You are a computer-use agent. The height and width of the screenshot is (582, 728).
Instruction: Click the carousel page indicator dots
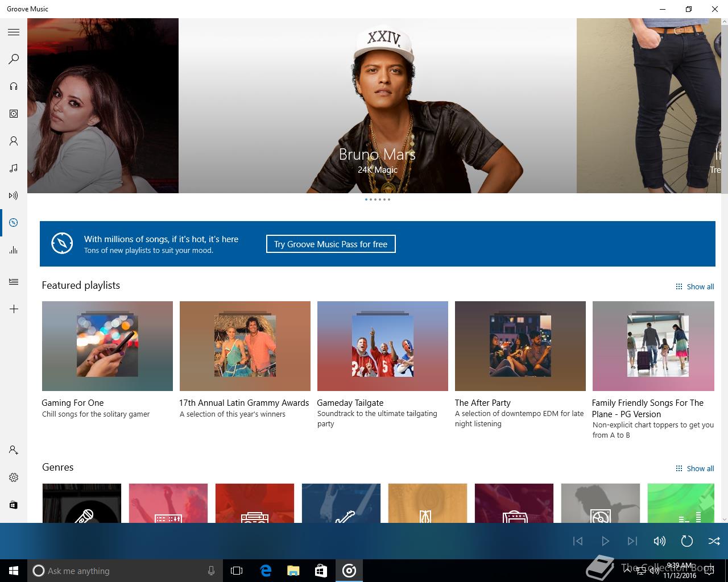click(378, 199)
